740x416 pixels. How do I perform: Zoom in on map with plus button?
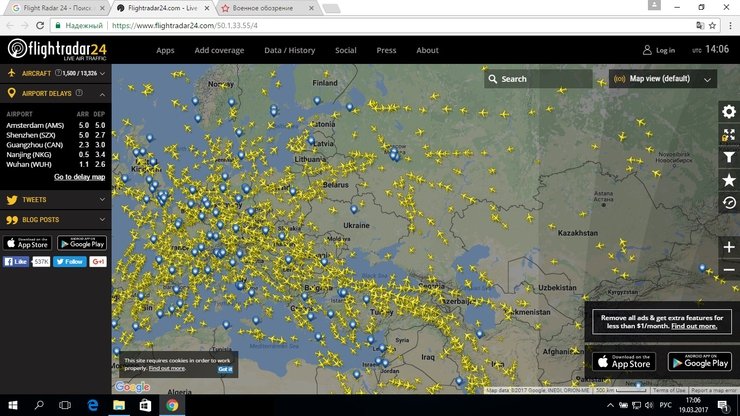[729, 247]
